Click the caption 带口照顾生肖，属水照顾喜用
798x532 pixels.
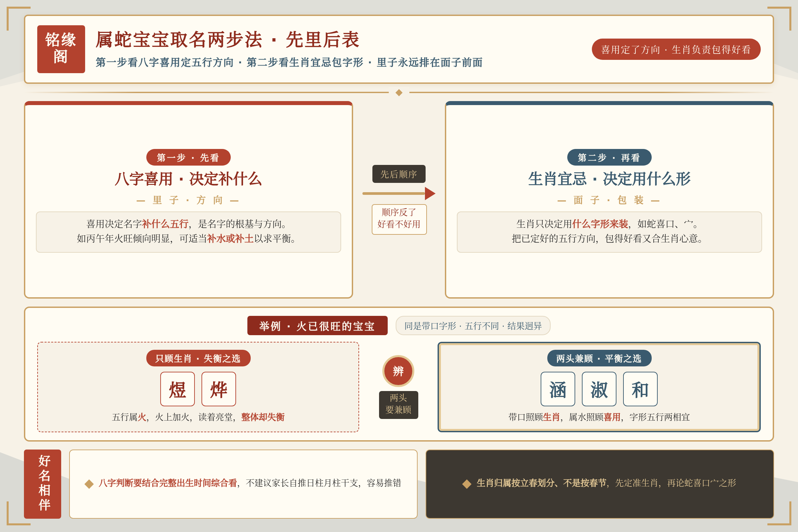point(599,417)
